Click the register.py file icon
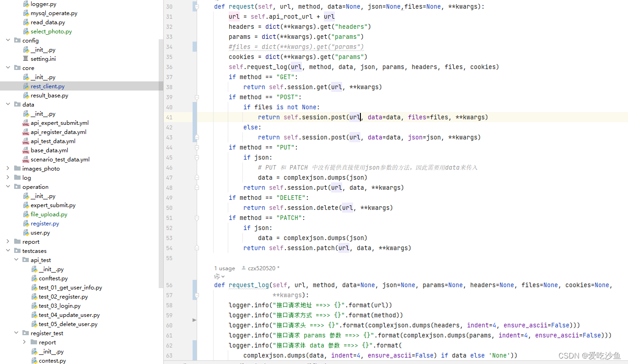This screenshot has width=628, height=364. point(26,224)
